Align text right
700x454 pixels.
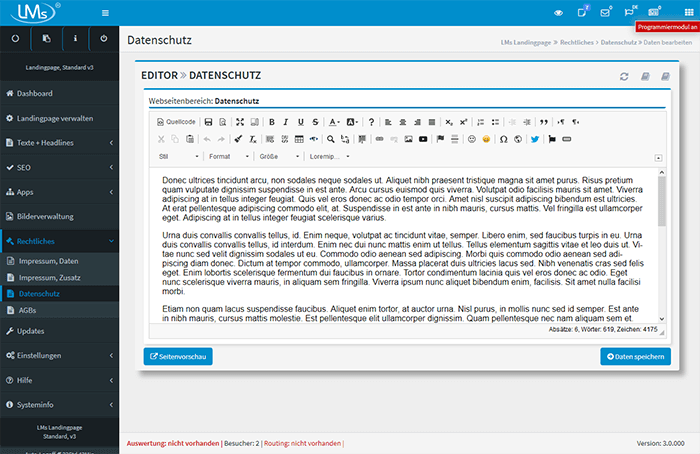(417, 122)
